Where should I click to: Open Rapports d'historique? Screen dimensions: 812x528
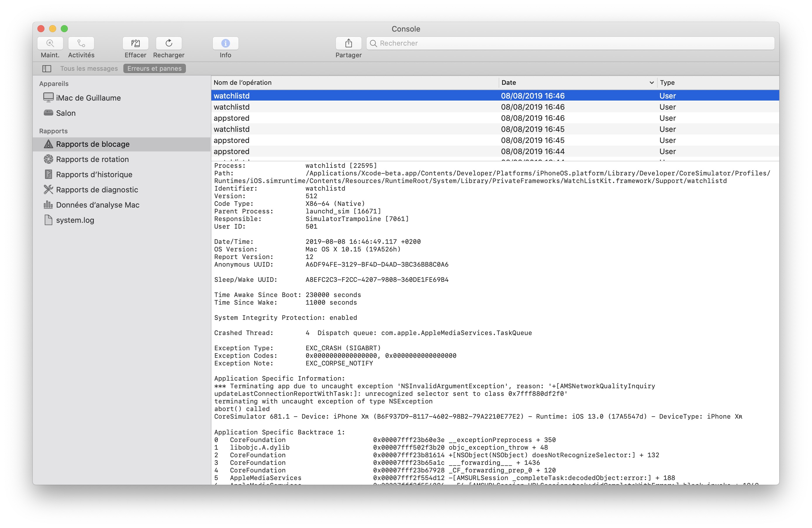122,175
